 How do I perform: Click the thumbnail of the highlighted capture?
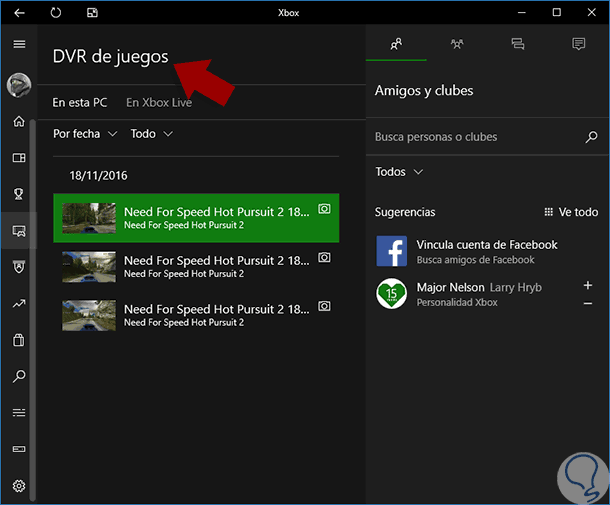pyautogui.click(x=89, y=218)
